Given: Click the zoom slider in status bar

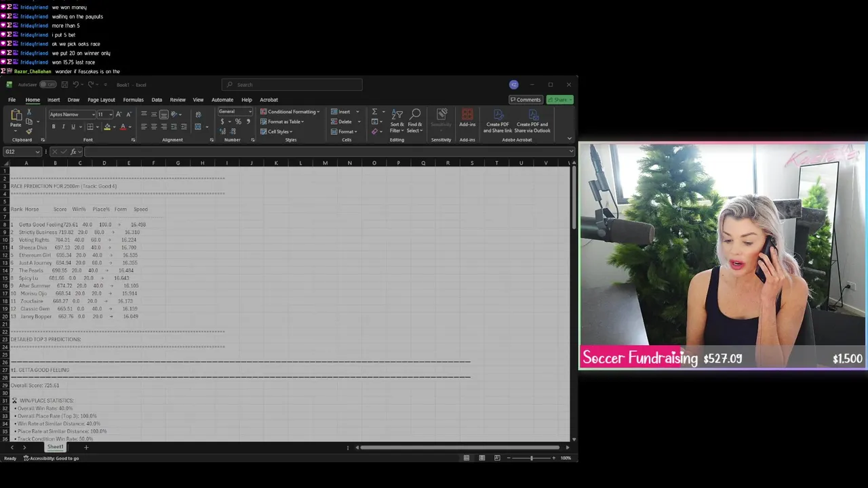Looking at the screenshot, I should (532, 458).
